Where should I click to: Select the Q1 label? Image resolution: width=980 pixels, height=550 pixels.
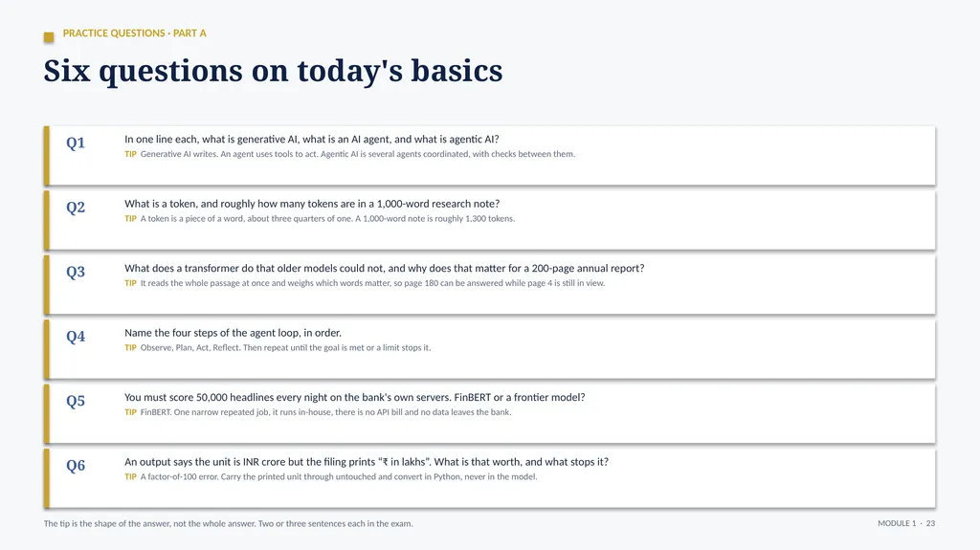[x=76, y=143]
